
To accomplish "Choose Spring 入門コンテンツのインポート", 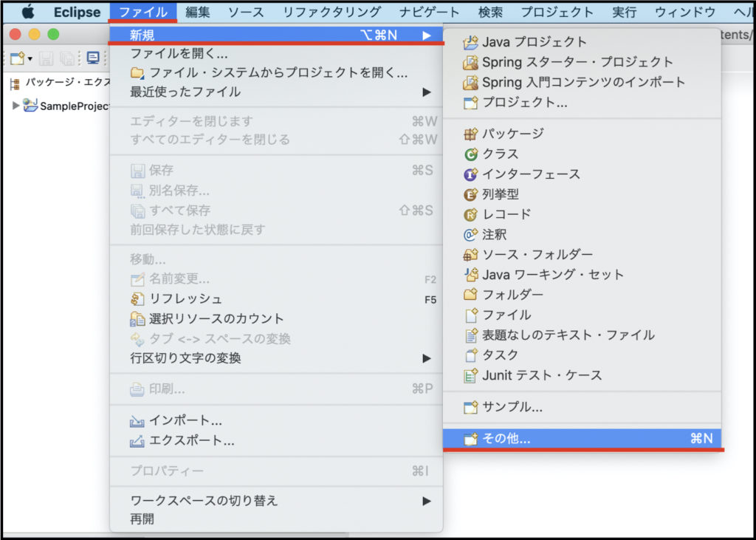I will coord(582,82).
